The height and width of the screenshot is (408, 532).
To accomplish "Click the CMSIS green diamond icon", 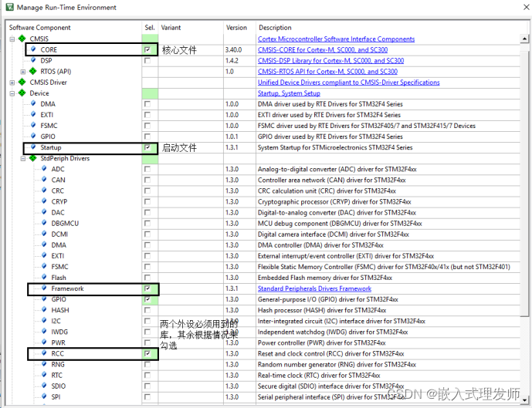I will [22, 39].
